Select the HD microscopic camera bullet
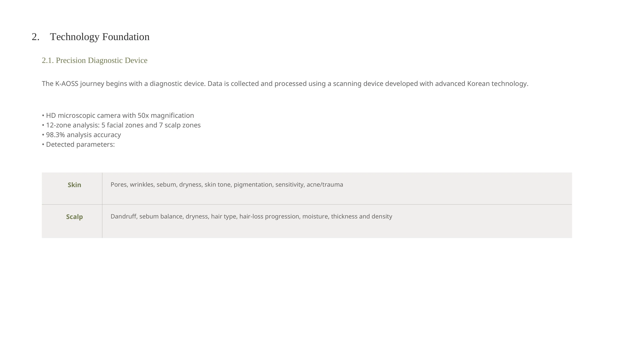This screenshot has height=362, width=644. 118,115
